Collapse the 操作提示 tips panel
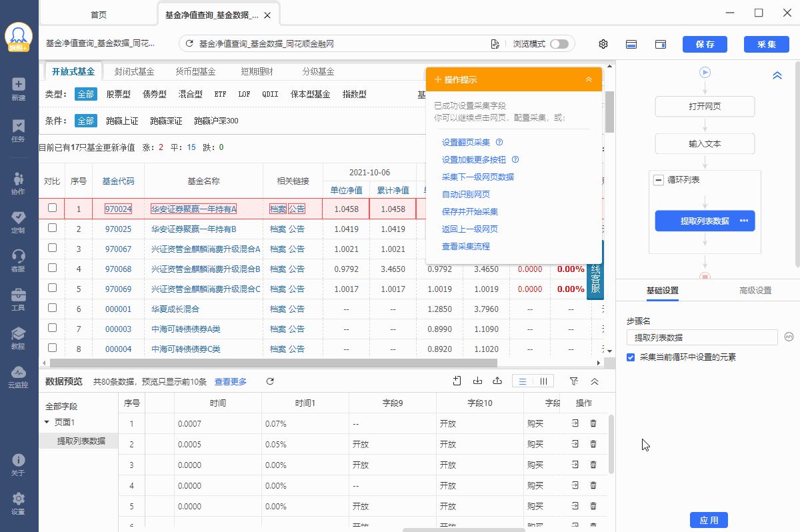This screenshot has width=800, height=532. [589, 79]
